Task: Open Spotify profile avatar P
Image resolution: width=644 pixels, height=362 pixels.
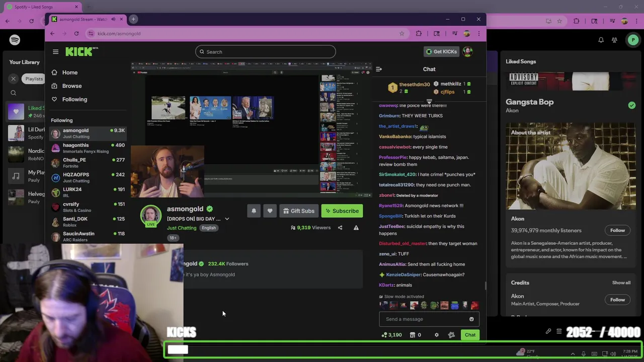Action: click(633, 40)
